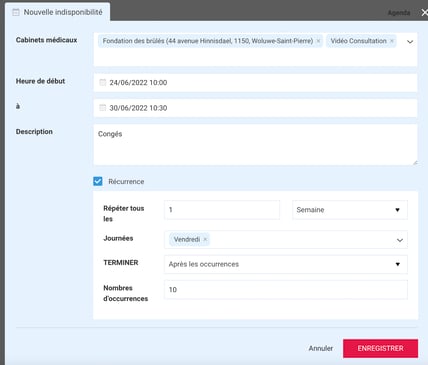Open the Semaine frequency dropdown

tap(350, 210)
